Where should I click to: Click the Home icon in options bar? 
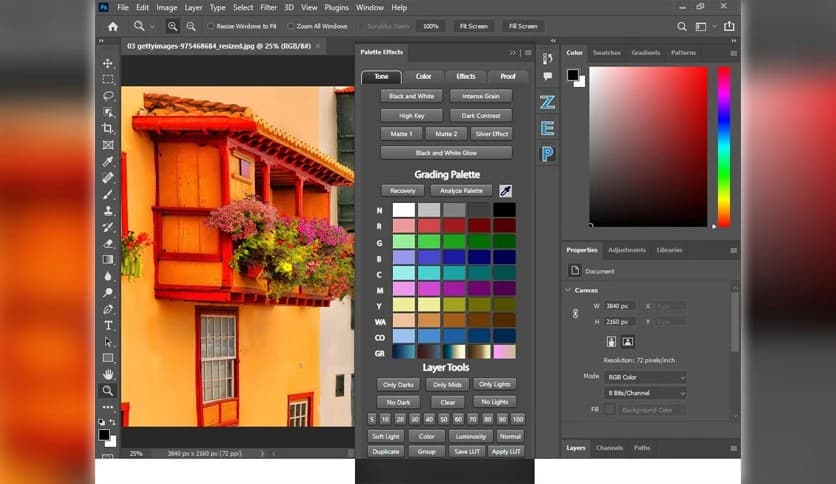pos(112,26)
